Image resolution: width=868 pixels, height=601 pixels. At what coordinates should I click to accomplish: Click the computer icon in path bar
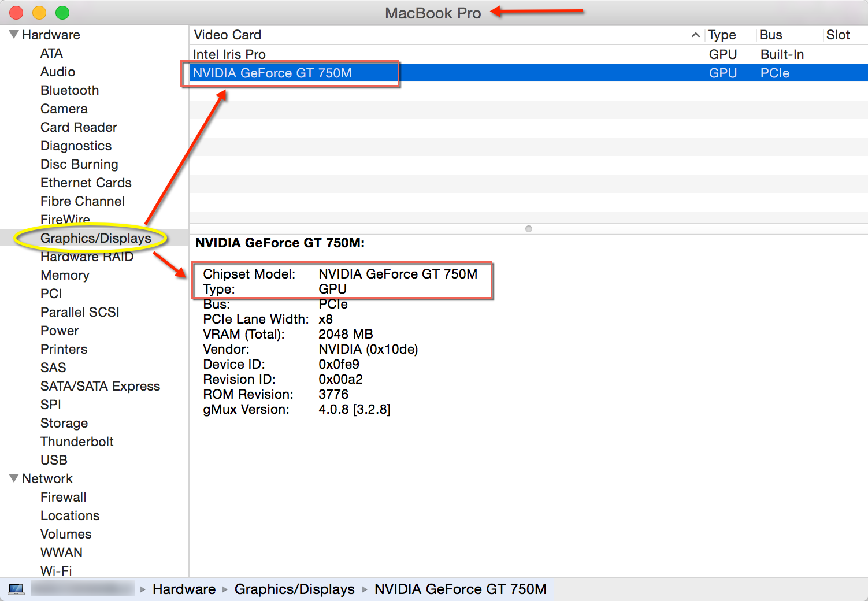tap(16, 589)
